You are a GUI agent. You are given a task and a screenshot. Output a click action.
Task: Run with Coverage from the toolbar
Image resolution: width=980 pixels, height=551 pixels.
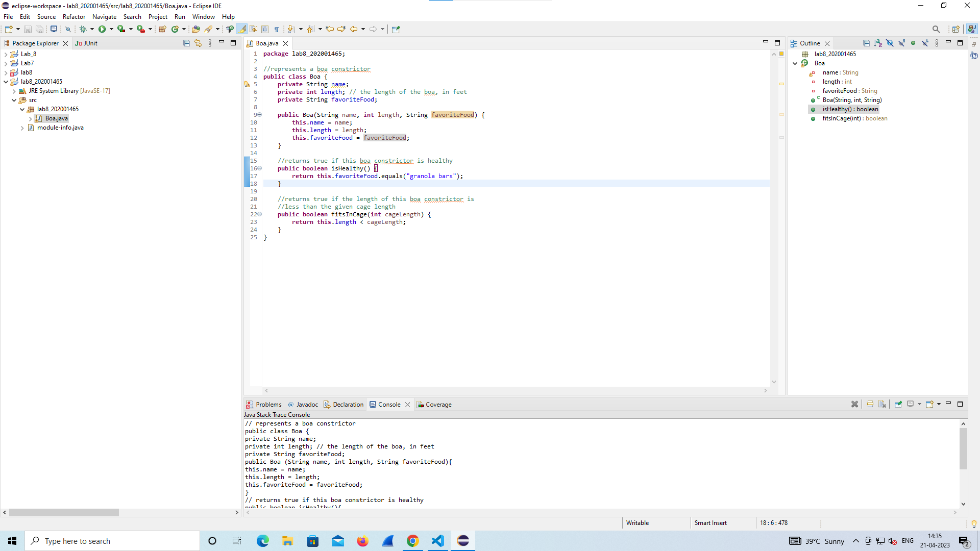(121, 29)
